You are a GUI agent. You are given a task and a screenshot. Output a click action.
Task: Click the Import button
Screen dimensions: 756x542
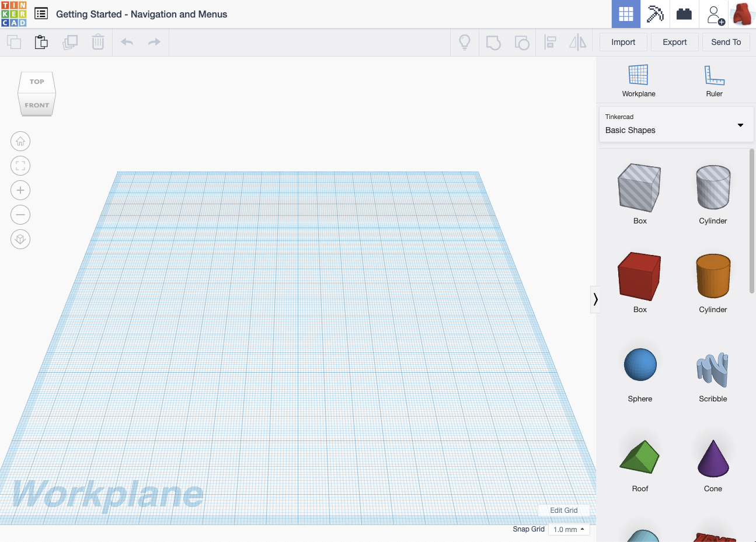pos(623,42)
